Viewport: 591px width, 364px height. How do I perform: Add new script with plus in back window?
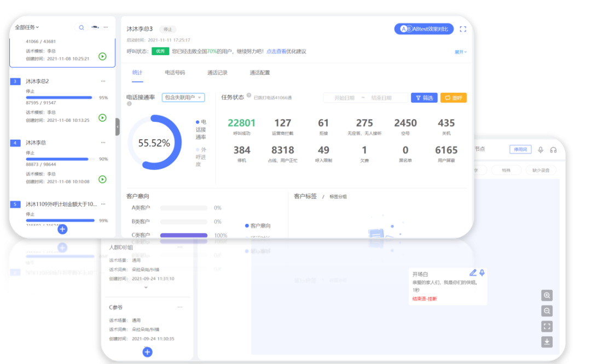click(x=147, y=352)
